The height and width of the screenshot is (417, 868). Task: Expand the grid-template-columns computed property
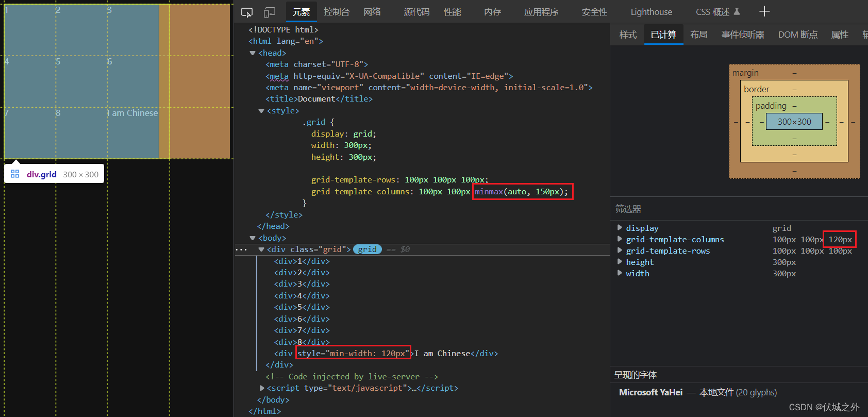coord(620,239)
